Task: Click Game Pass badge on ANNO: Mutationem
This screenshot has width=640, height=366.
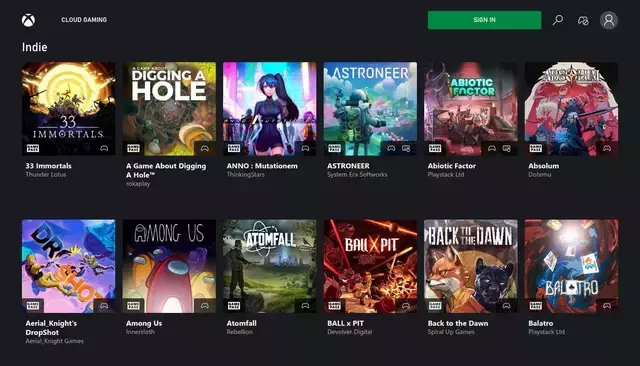Action: [x=234, y=148]
